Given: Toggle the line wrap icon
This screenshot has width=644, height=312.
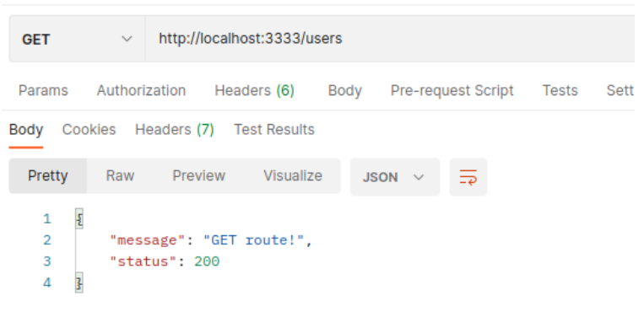Looking at the screenshot, I should click(x=468, y=177).
